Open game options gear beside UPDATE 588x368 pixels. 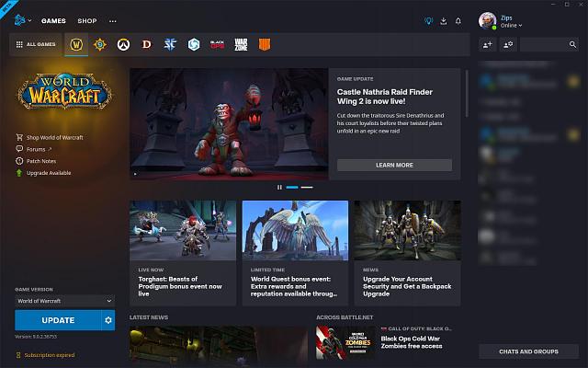[x=108, y=320]
